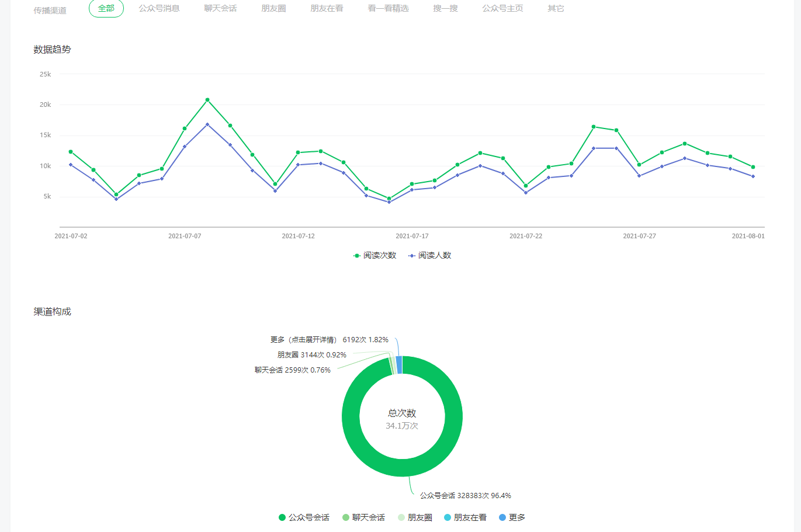This screenshot has width=801, height=532.
Task: Toggle 聊天会话 legend swatch below donut
Action: 346,517
